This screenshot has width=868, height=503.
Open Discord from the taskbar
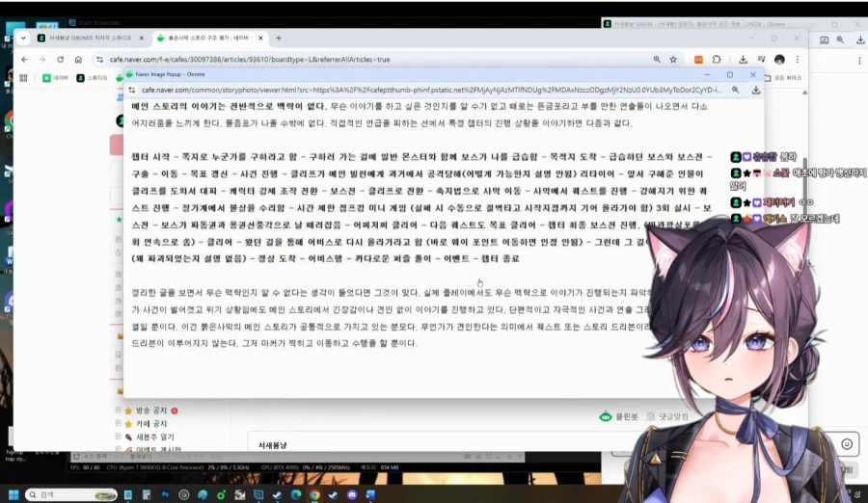(x=351, y=494)
